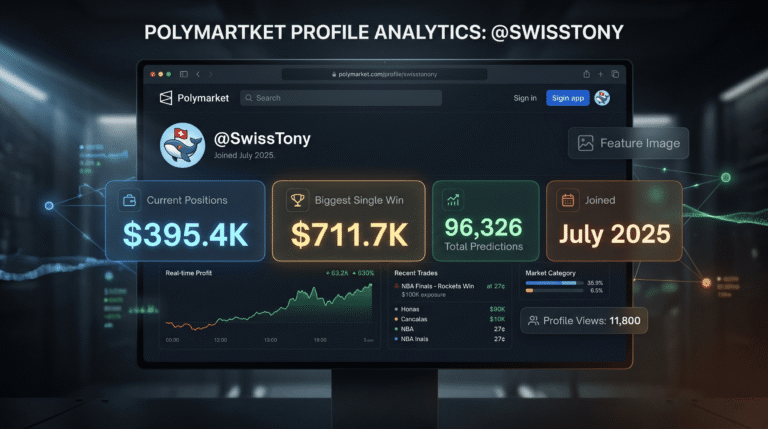Click the people icon beside Profile Views
Viewport: 768px width, 429px height.
click(x=533, y=321)
